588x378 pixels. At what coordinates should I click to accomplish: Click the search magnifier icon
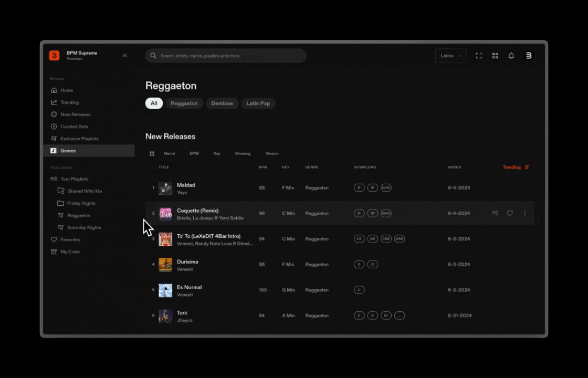[153, 56]
